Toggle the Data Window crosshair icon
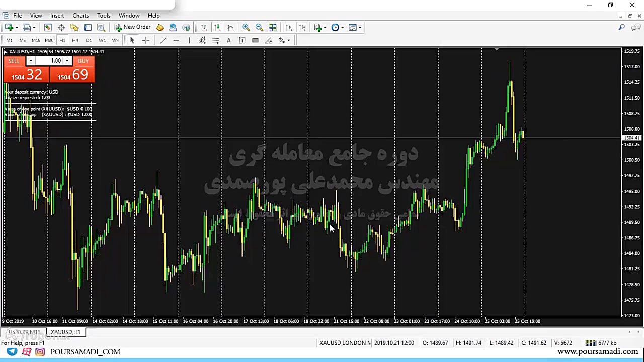The width and height of the screenshot is (644, 362). click(x=61, y=28)
